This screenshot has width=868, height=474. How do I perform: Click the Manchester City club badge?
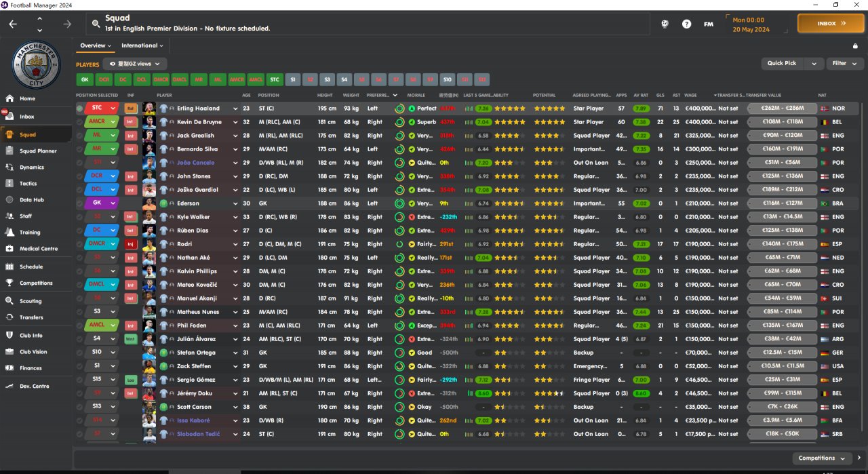[x=37, y=65]
